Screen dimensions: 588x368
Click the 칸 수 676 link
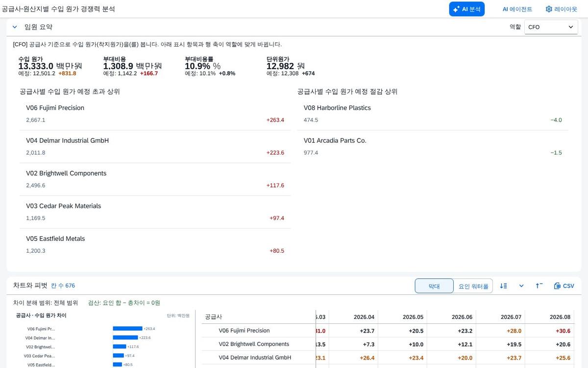[x=63, y=286]
